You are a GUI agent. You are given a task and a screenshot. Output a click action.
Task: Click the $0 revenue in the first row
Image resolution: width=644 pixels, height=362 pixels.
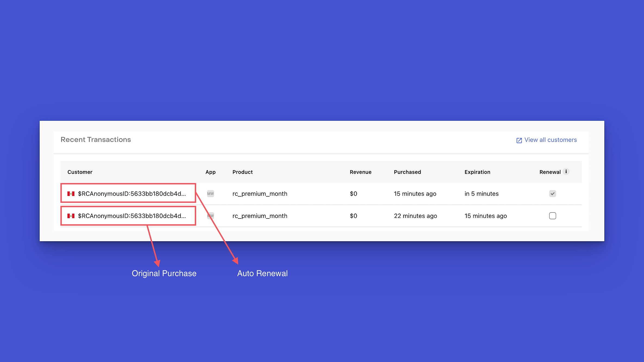(x=353, y=193)
